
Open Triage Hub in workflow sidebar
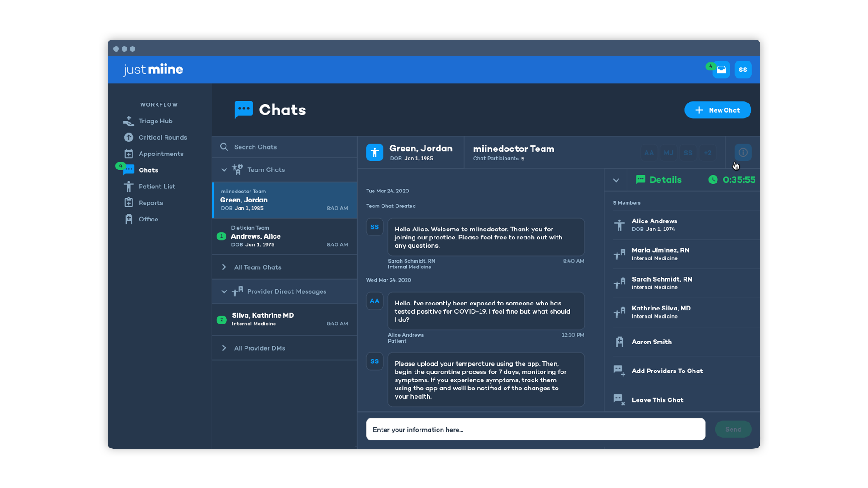coord(156,121)
